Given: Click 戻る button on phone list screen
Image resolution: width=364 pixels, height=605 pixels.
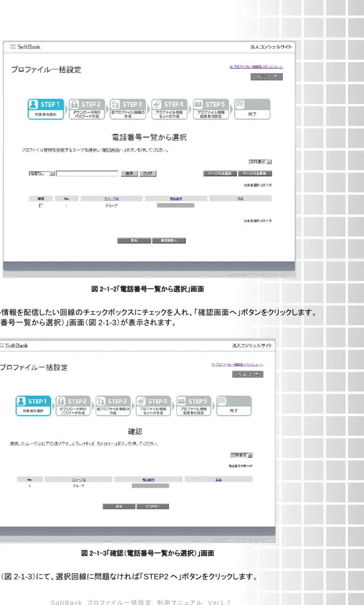Looking at the screenshot, I should [134, 240].
